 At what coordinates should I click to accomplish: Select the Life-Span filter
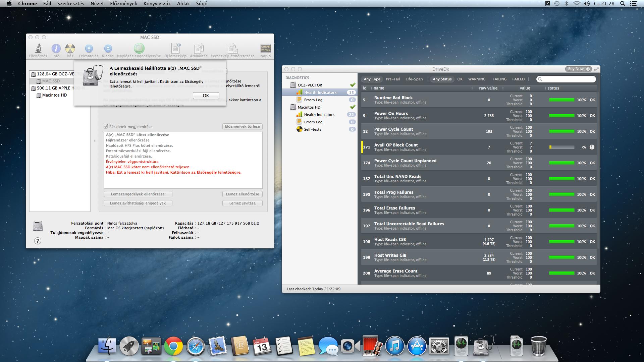[414, 79]
